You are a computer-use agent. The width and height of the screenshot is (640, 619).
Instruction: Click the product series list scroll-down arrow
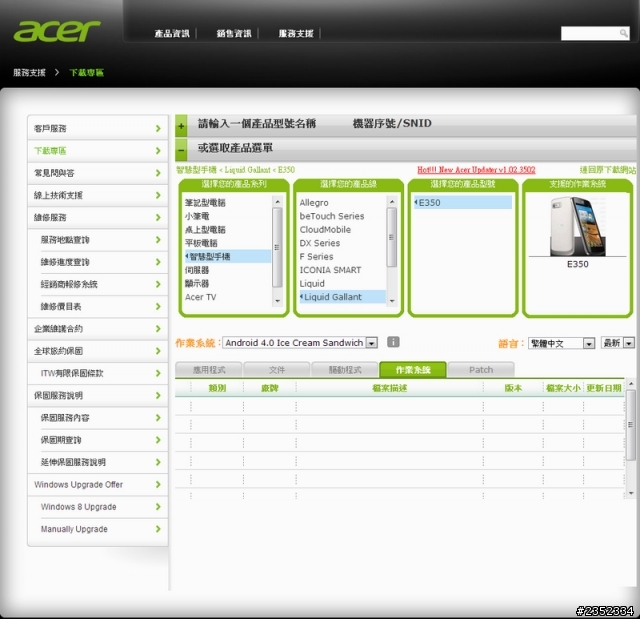tap(278, 301)
